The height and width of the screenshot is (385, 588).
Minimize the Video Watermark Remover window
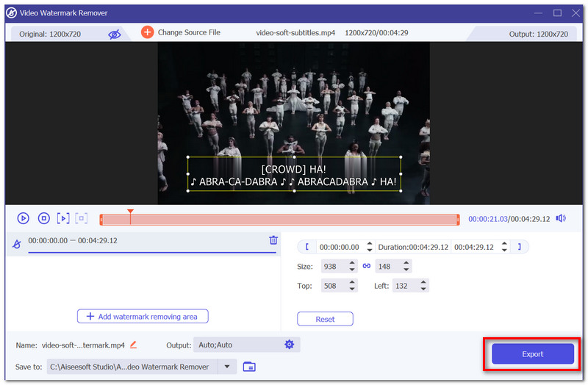tap(539, 13)
